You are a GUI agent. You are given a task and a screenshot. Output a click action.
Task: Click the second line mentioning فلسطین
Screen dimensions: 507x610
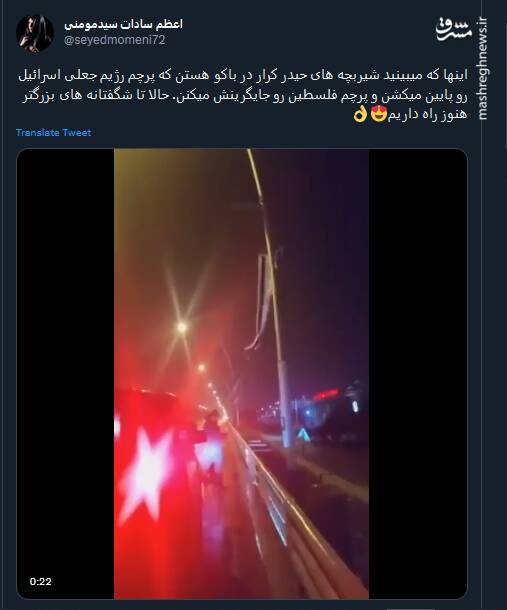point(244,96)
